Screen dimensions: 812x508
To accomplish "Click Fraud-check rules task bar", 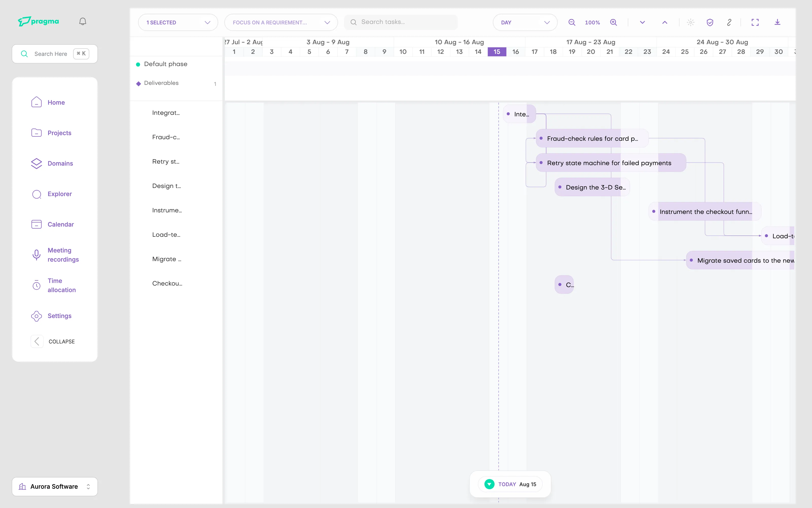I will click(592, 138).
